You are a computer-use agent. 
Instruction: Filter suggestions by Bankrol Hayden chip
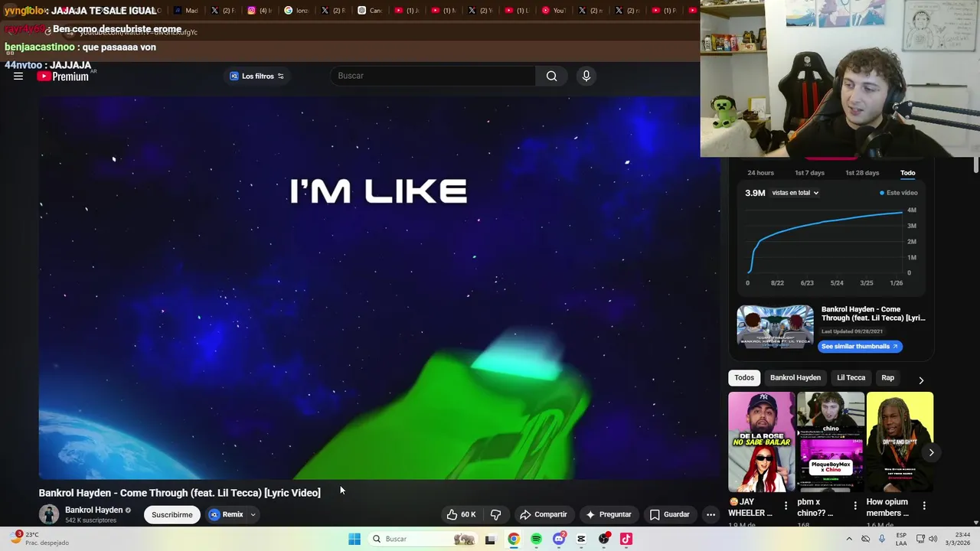795,377
